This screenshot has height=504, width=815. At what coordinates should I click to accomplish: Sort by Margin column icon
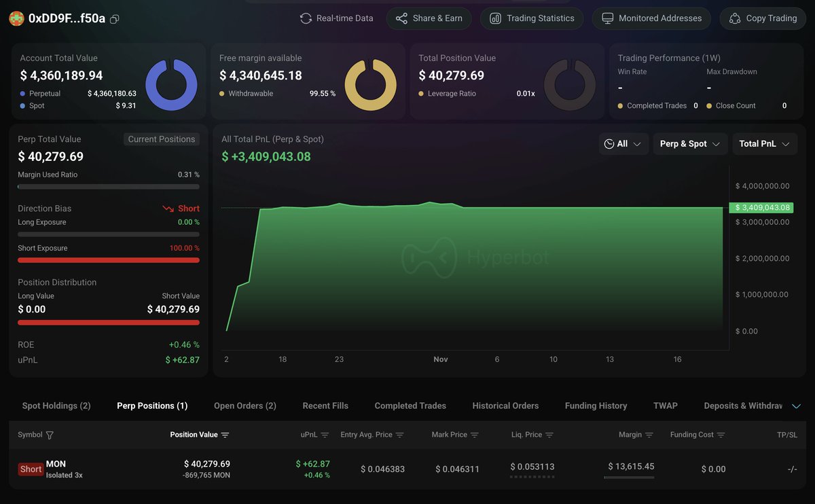(649, 435)
